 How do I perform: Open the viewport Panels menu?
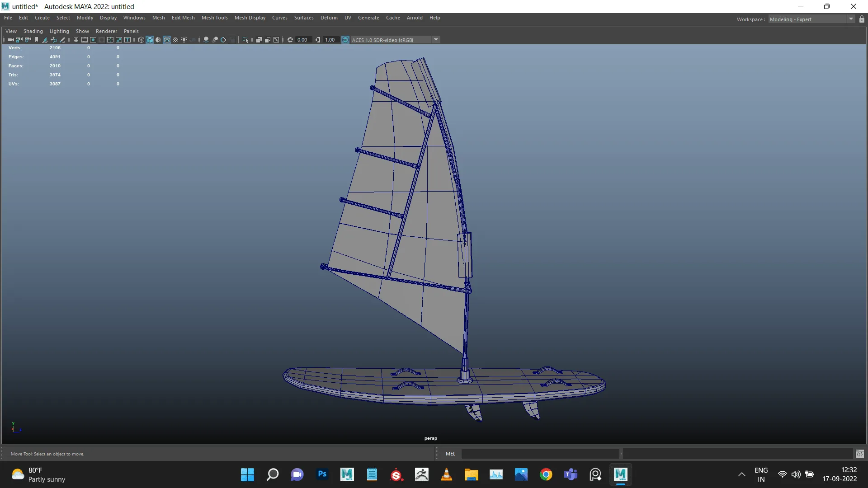[131, 31]
